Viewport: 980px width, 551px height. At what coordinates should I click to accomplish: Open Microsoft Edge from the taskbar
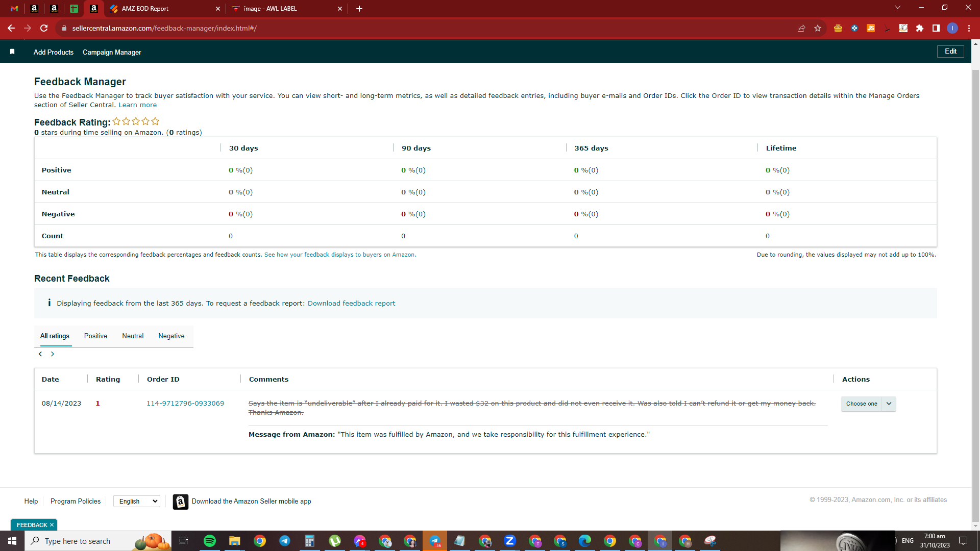tap(585, 541)
